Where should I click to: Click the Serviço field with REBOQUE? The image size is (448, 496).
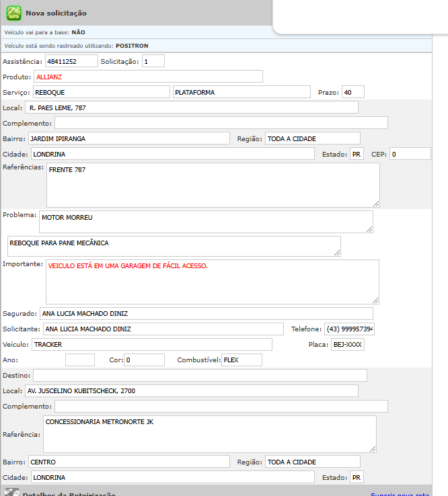(101, 92)
